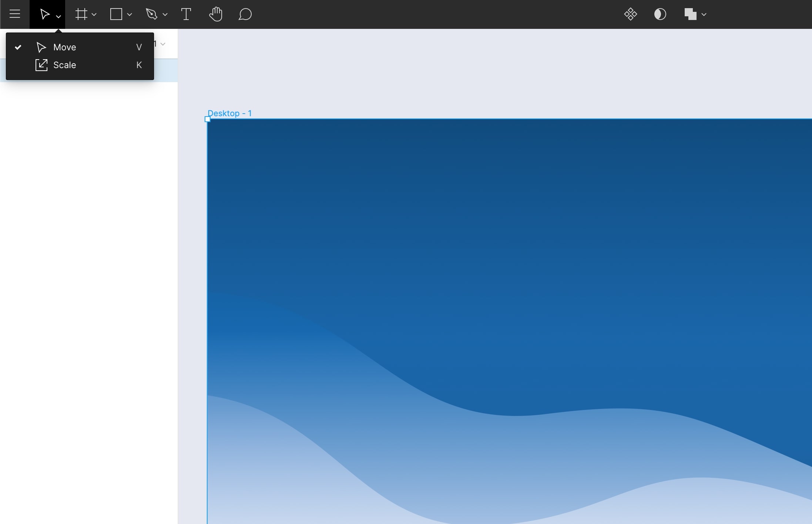Expand the Frame tool dropdown arrow
Image resolution: width=812 pixels, height=524 pixels.
tap(94, 14)
